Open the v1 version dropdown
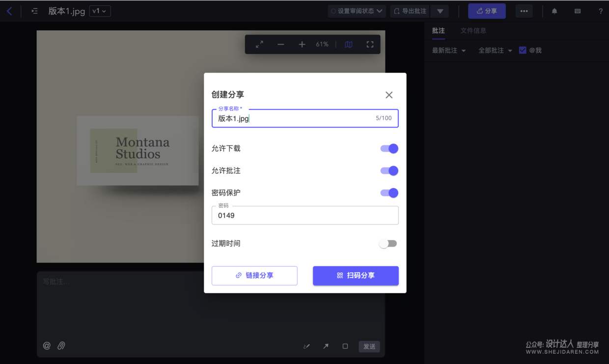Screen dimensions: 609x364 point(100,10)
